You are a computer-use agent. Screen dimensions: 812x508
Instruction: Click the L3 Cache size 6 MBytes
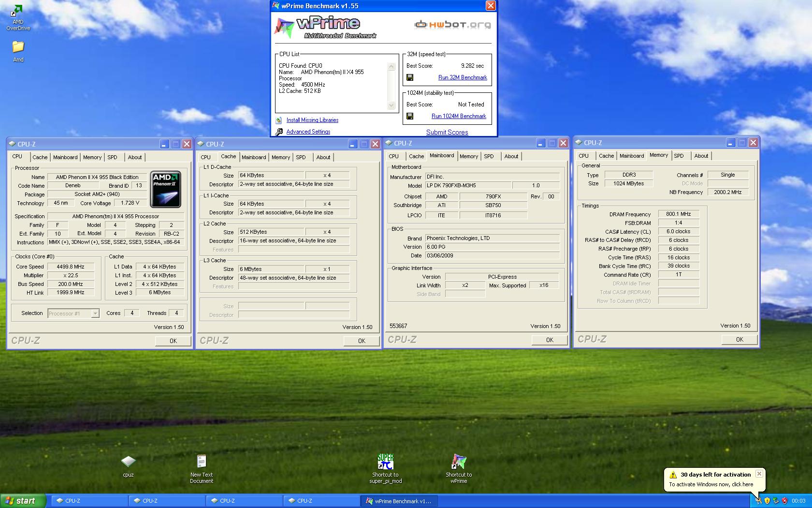[x=271, y=269]
